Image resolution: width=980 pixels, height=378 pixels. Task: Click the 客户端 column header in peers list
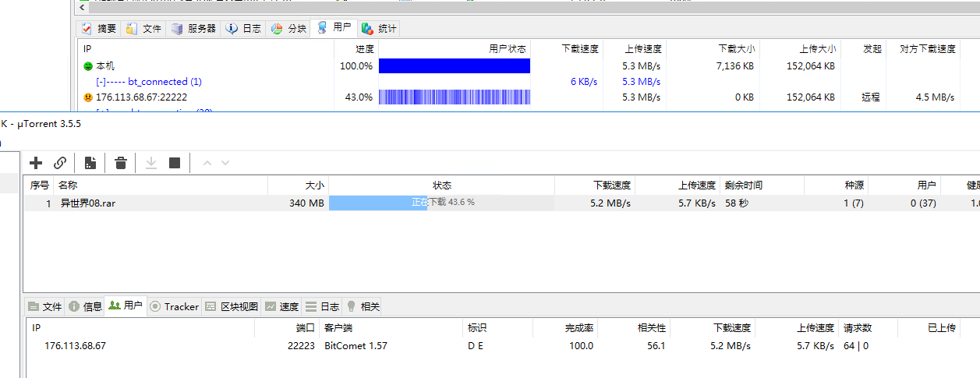pyautogui.click(x=391, y=328)
